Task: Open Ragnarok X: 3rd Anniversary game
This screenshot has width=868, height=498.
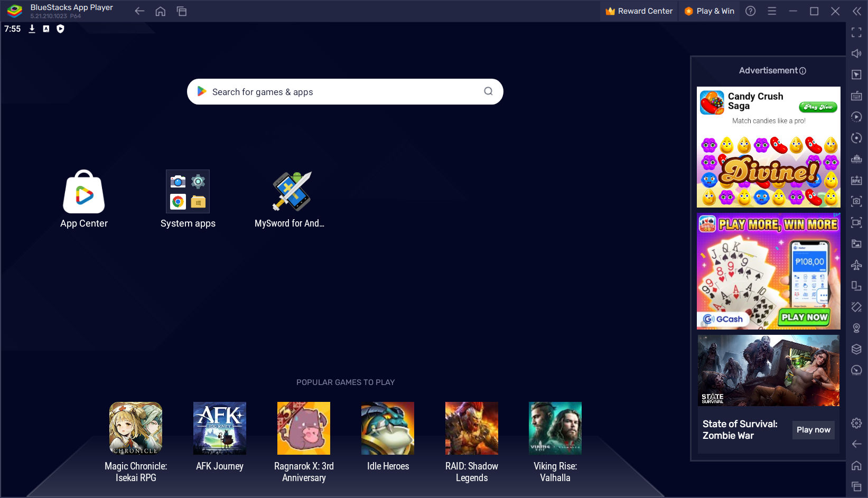Action: tap(304, 443)
